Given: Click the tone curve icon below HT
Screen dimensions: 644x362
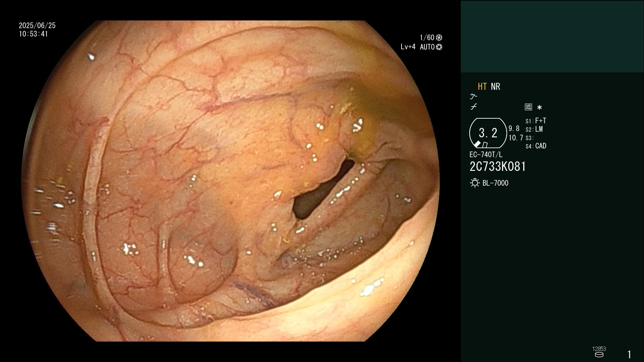Looking at the screenshot, I should tap(474, 107).
